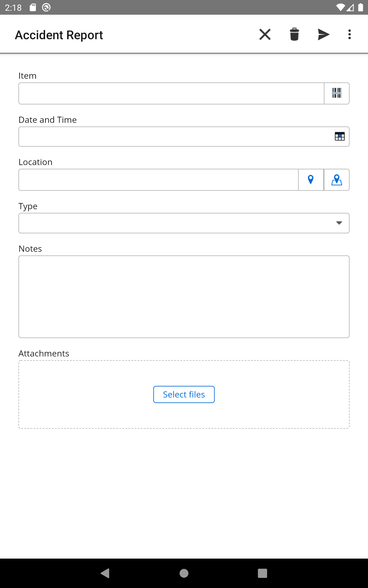The height and width of the screenshot is (588, 368).
Task: Tap the Android recent apps square button
Action: pyautogui.click(x=263, y=573)
